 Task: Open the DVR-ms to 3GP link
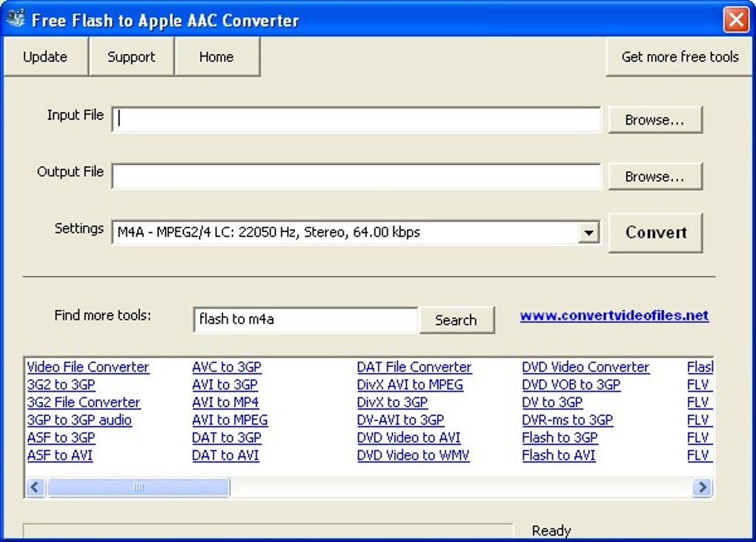tap(568, 420)
